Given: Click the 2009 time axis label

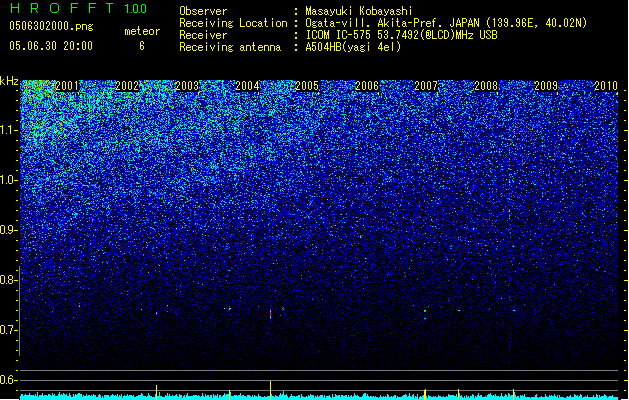Looking at the screenshot, I should (x=546, y=85).
